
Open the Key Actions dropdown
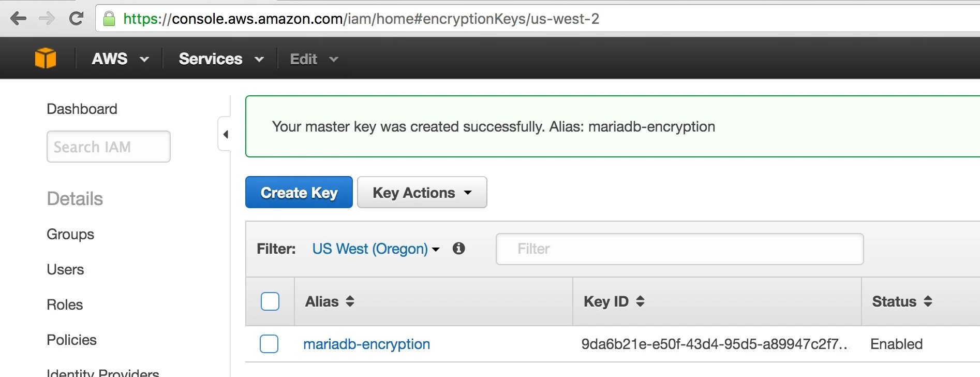422,193
